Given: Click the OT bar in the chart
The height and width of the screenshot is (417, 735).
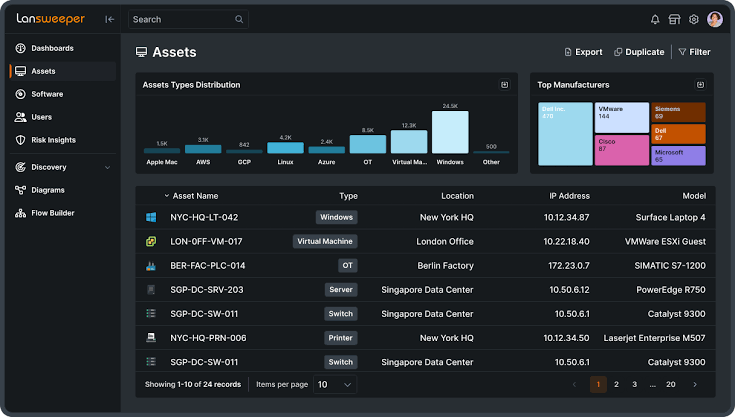Looking at the screenshot, I should (368, 144).
